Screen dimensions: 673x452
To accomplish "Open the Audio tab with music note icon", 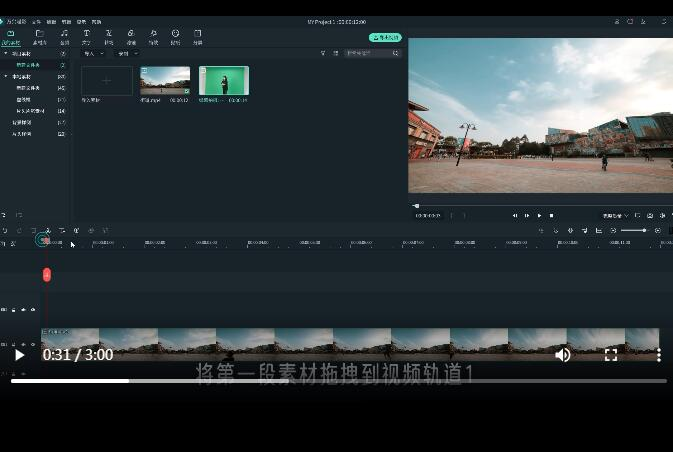I will [x=64, y=36].
